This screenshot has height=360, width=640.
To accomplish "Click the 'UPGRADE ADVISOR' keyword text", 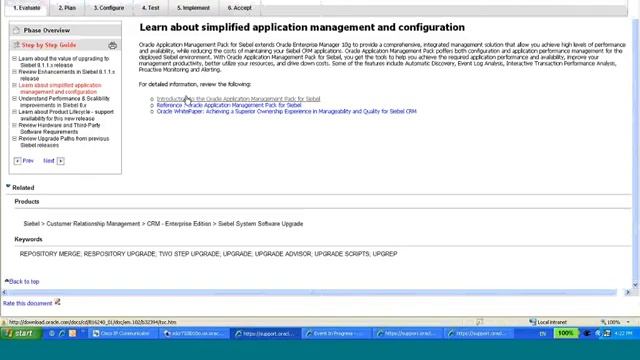I will (283, 254).
